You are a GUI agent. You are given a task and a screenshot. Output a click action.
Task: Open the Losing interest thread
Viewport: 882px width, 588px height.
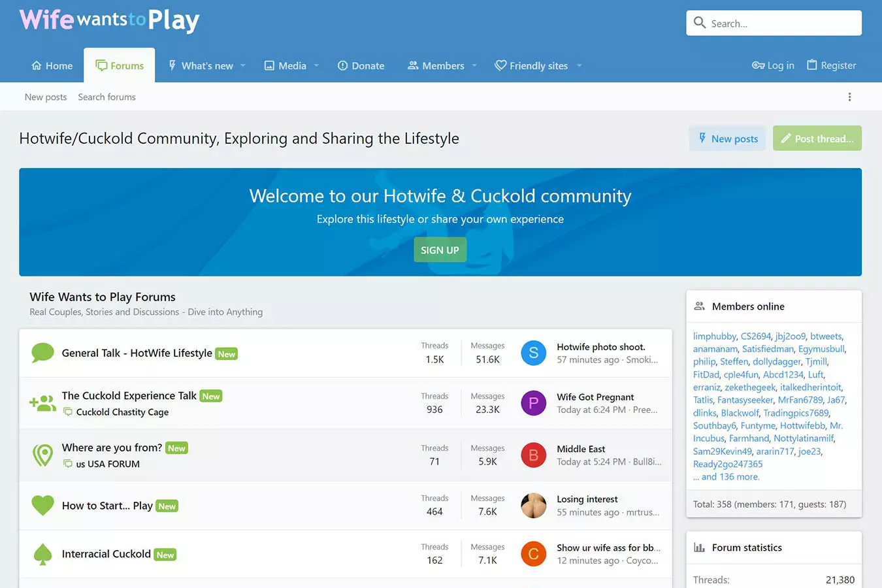click(x=587, y=499)
